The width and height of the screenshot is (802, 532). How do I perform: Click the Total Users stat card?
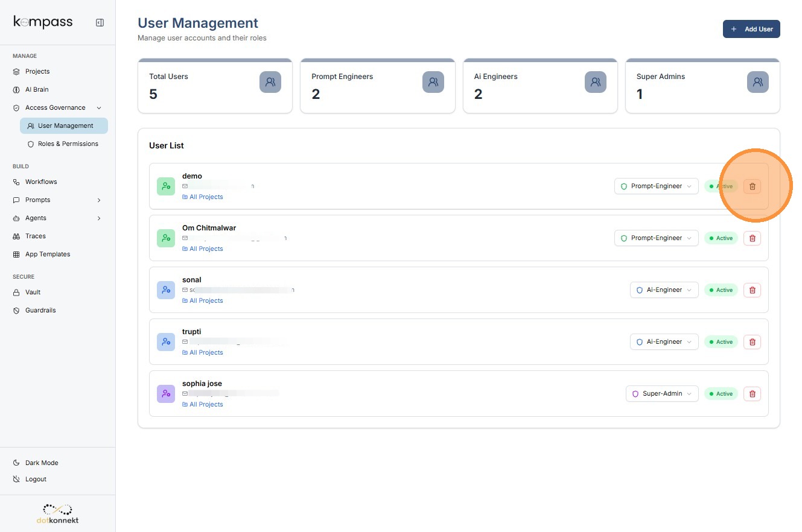click(215, 86)
